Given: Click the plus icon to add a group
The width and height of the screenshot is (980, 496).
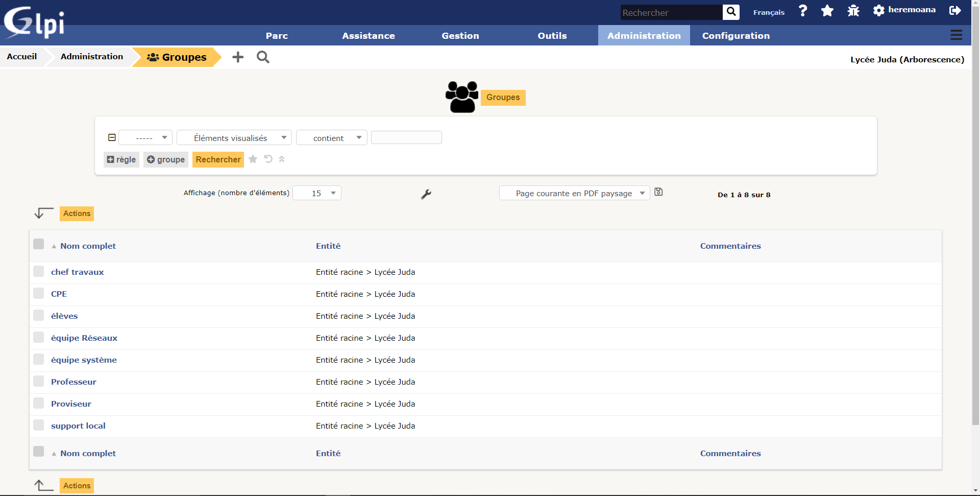Looking at the screenshot, I should pos(238,57).
